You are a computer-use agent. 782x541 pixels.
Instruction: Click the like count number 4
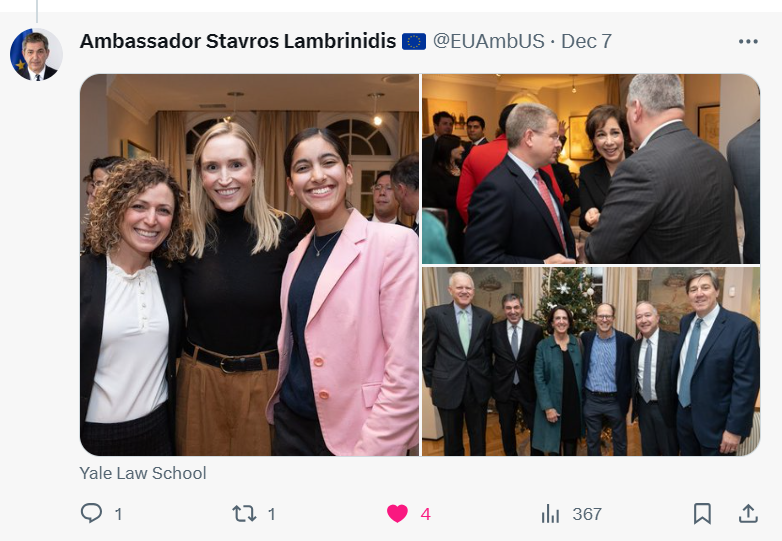pyautogui.click(x=425, y=514)
